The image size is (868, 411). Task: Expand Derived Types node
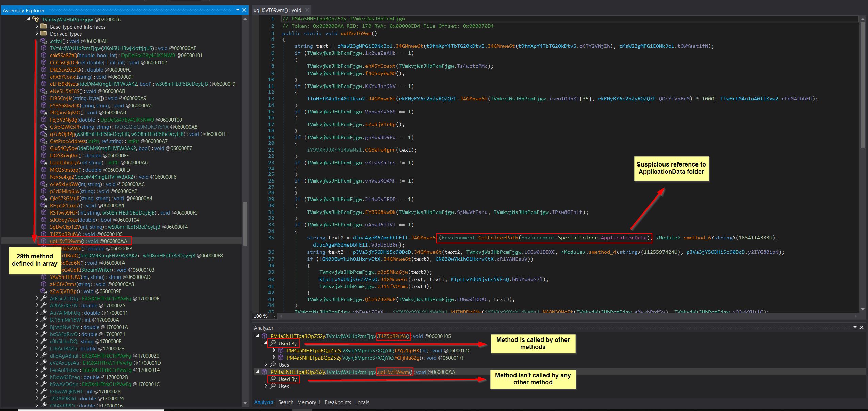pyautogui.click(x=37, y=33)
